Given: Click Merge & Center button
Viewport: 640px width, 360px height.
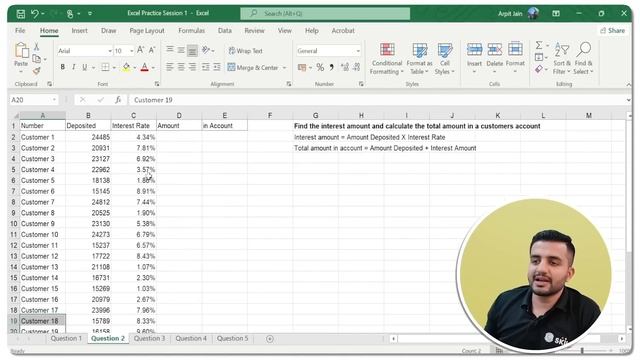Looking at the screenshot, I should click(253, 68).
